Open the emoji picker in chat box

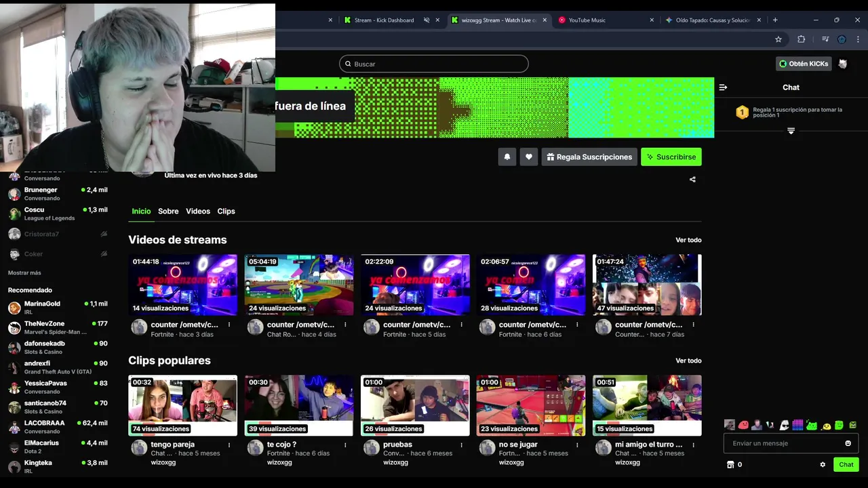[x=848, y=443]
